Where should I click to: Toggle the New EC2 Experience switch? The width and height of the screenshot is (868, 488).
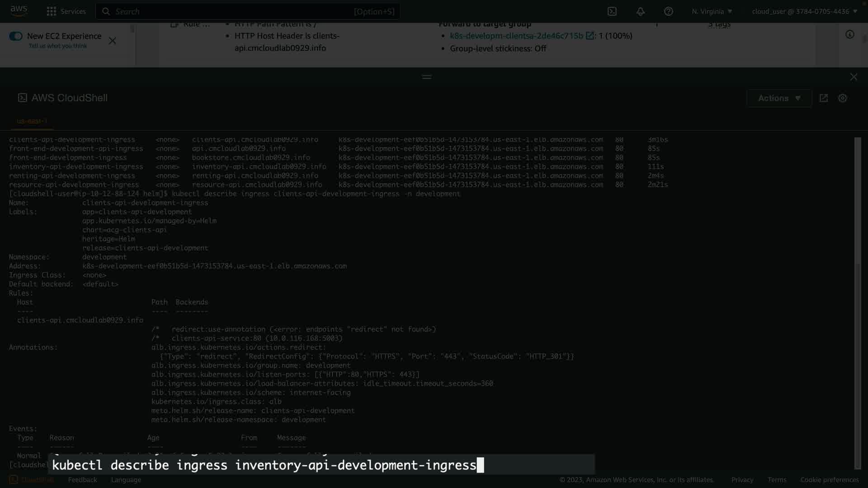(x=16, y=36)
